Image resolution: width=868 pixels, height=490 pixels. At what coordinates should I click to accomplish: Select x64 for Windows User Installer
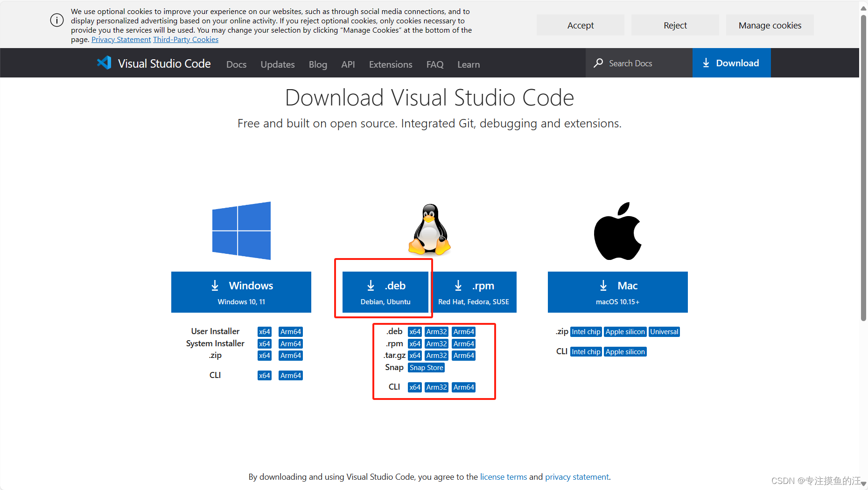(265, 332)
